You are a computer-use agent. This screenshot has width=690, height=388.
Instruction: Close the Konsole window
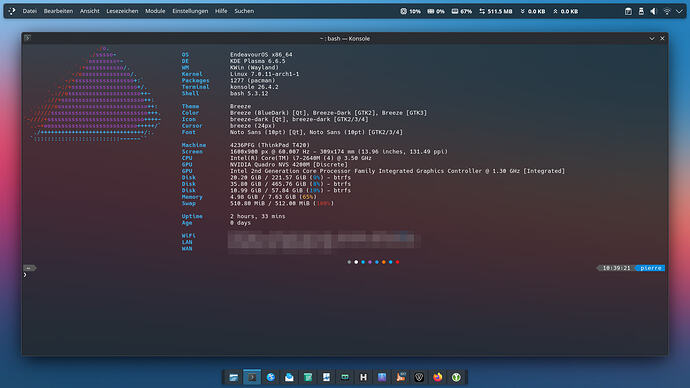(662, 38)
